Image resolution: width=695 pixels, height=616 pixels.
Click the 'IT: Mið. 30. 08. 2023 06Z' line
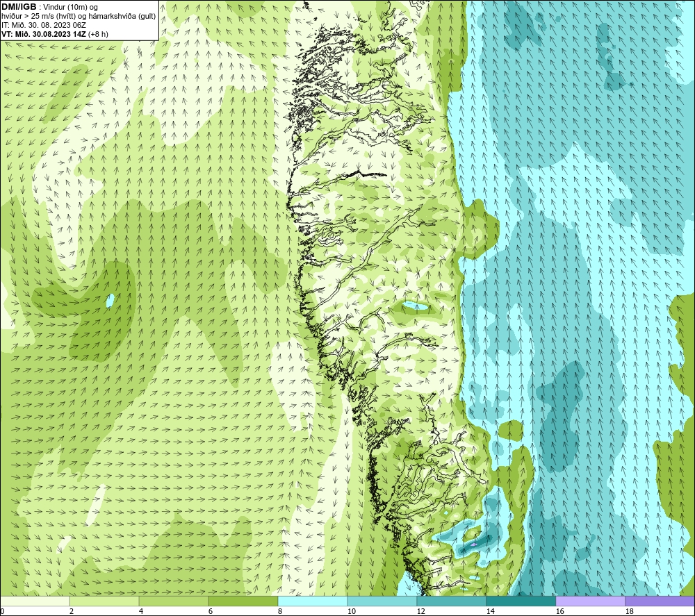[43, 25]
